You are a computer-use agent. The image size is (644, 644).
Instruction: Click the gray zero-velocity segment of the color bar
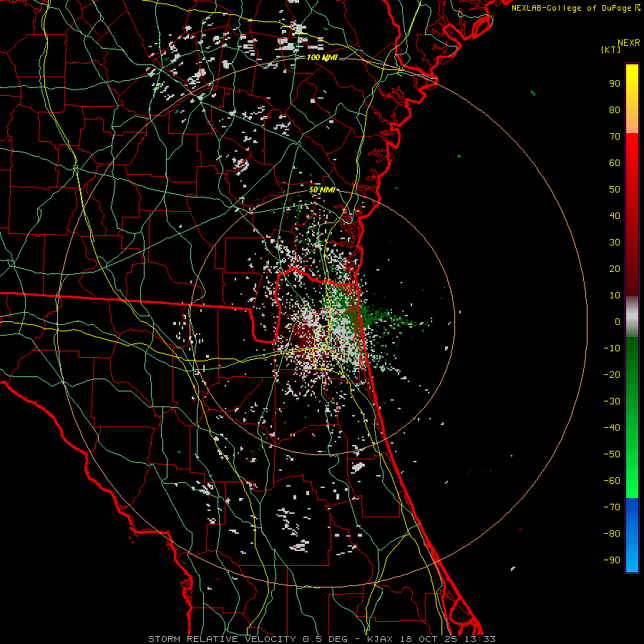click(x=632, y=317)
